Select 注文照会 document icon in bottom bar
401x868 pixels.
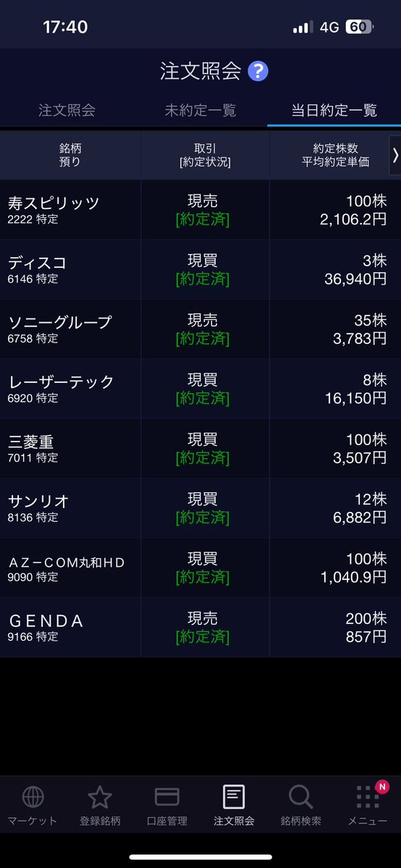234,797
